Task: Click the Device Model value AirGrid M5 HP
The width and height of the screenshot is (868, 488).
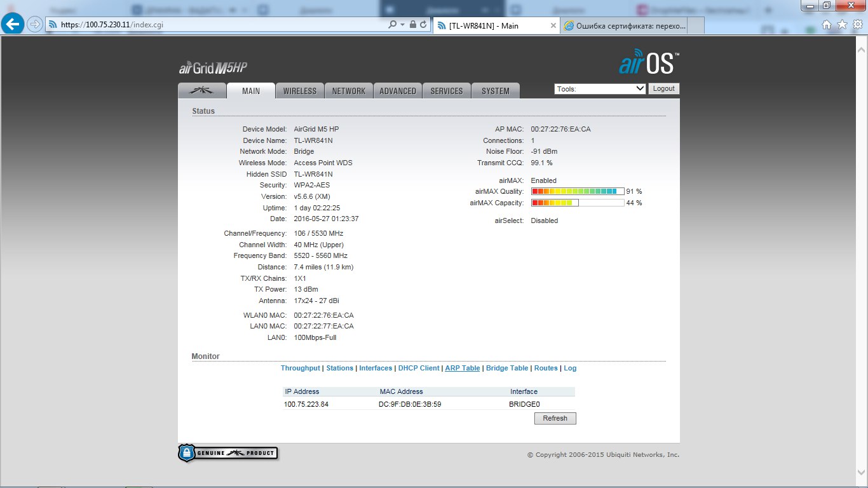Action: 316,129
